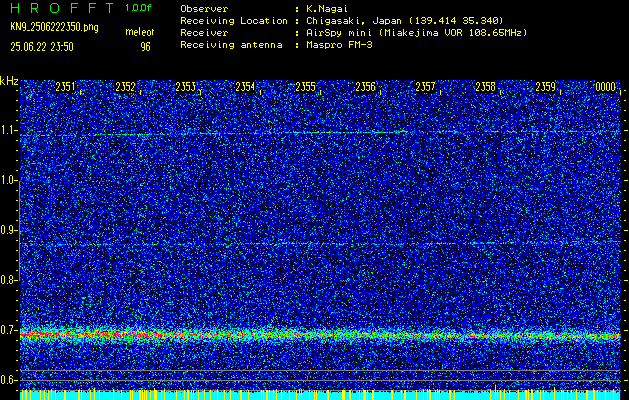Click the 0.8 frequency axis label
This screenshot has height=400, width=629.
click(8, 280)
